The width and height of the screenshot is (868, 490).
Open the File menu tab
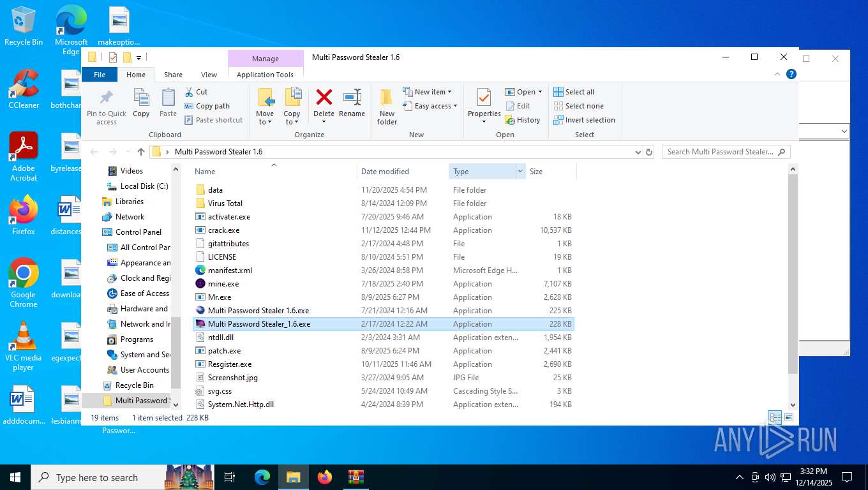(x=100, y=75)
